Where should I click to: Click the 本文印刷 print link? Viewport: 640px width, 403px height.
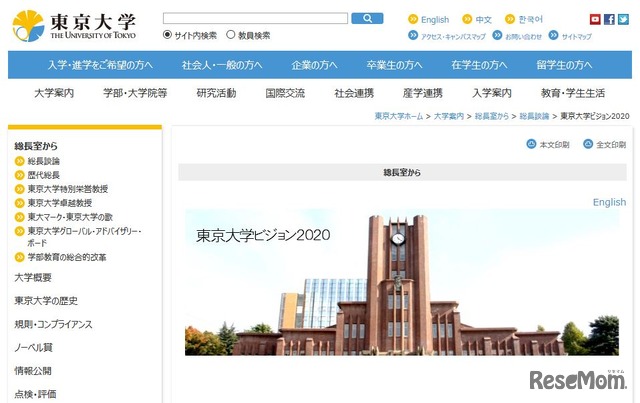tap(554, 145)
